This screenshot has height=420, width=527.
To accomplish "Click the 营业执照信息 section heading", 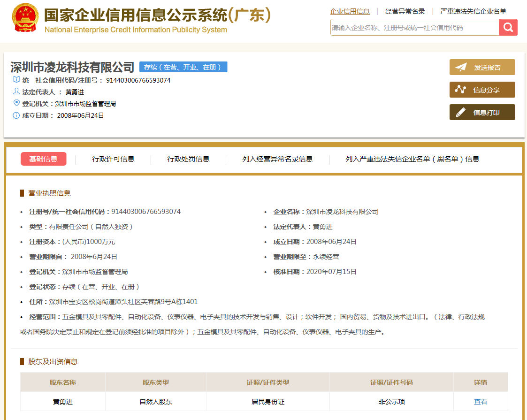I will [49, 193].
